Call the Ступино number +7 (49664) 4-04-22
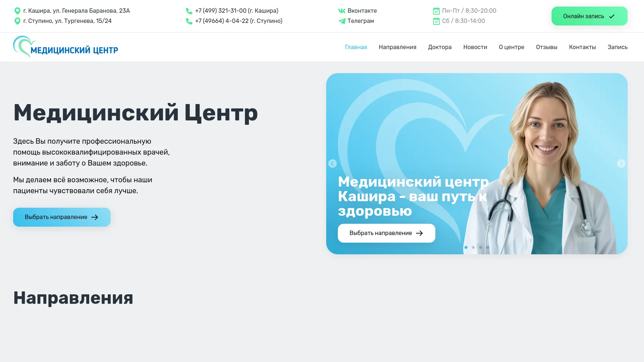The height and width of the screenshot is (362, 644). (x=239, y=21)
